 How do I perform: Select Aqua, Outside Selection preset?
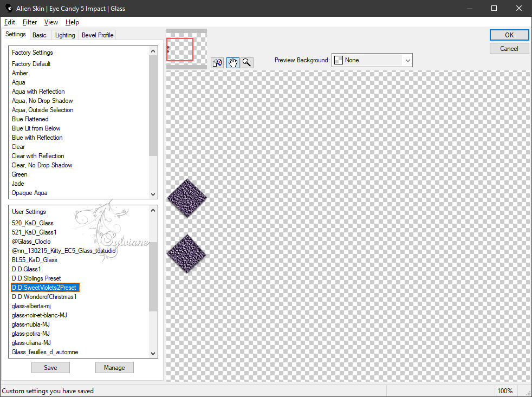[42, 110]
